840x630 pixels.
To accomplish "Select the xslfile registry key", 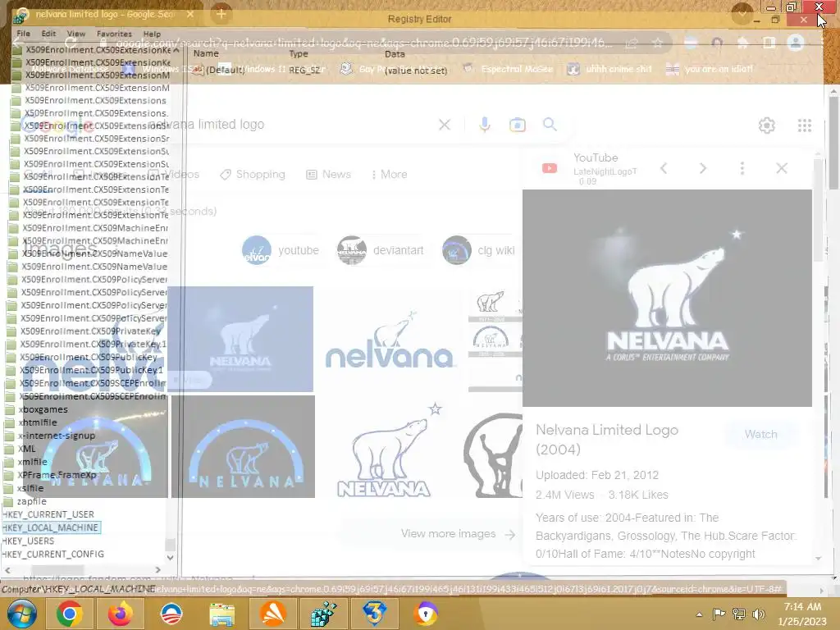I will [30, 488].
